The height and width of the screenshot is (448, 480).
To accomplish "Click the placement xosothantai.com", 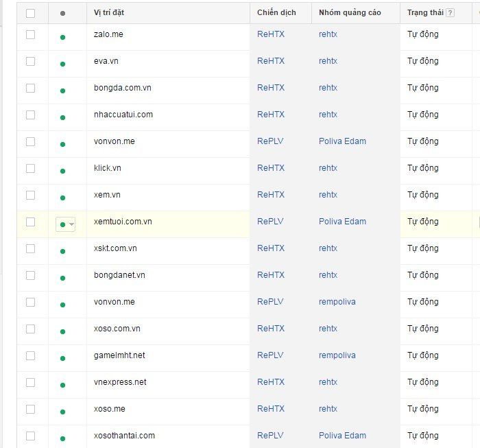I will coord(124,436).
